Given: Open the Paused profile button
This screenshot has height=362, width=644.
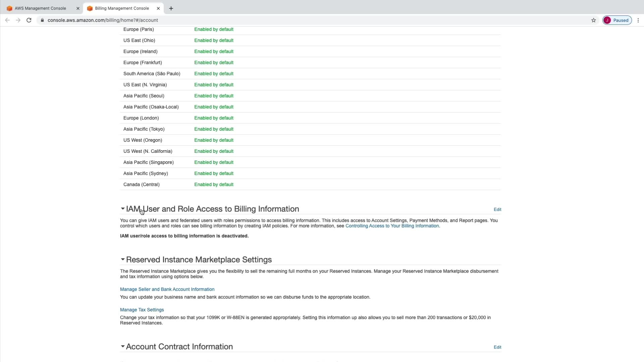Looking at the screenshot, I should pyautogui.click(x=617, y=20).
